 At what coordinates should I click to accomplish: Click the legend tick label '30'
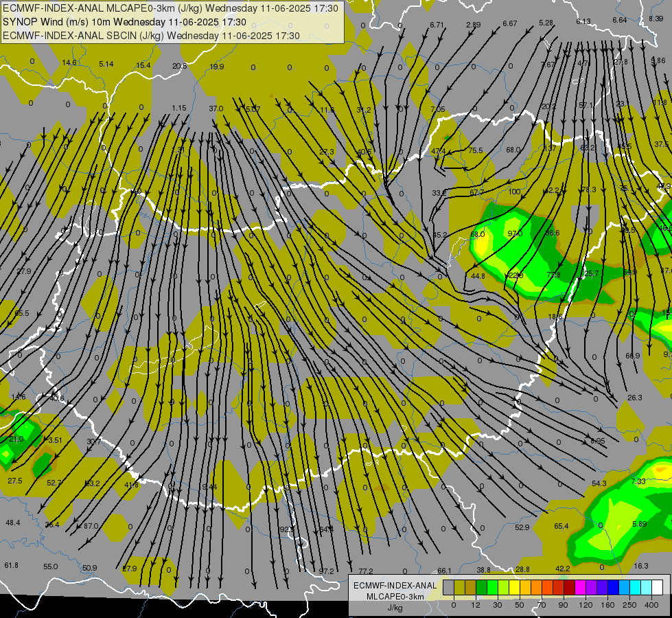498,605
